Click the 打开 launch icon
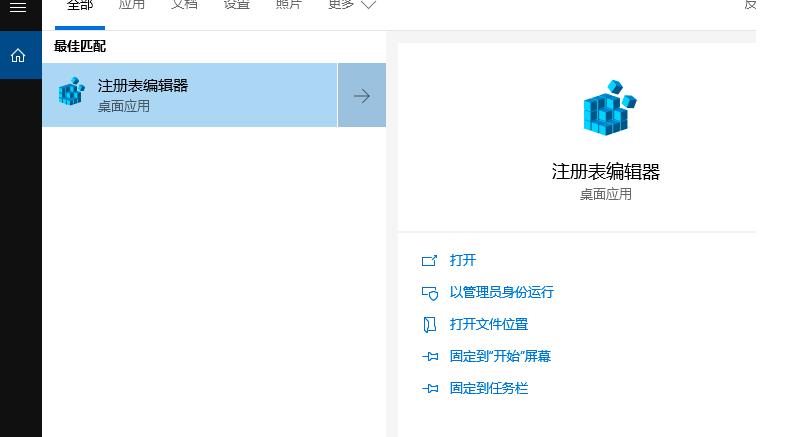791x437 pixels. point(429,260)
